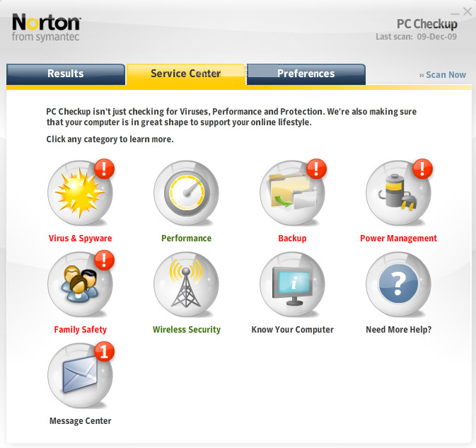
Task: Click the Virus & Spyware label
Action: pos(80,239)
